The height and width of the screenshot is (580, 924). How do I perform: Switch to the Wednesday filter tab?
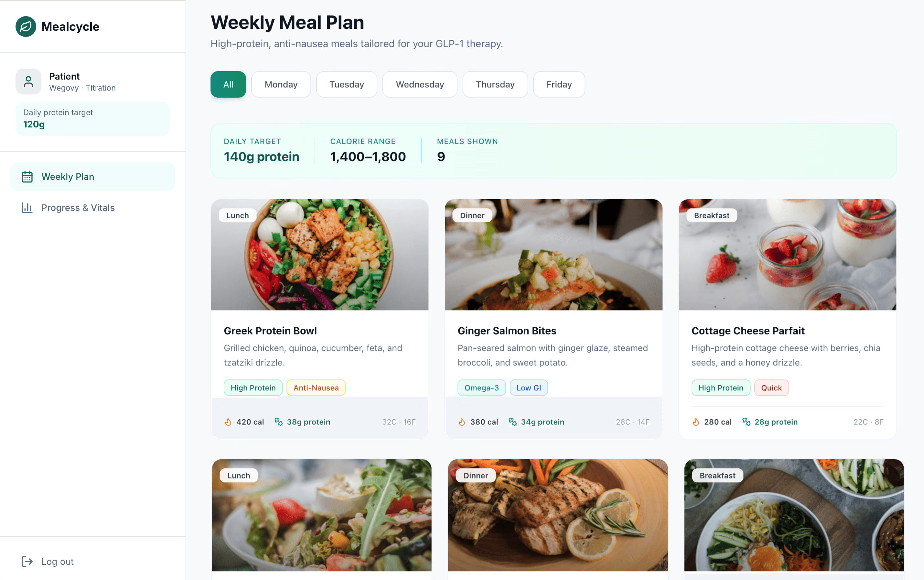point(420,84)
